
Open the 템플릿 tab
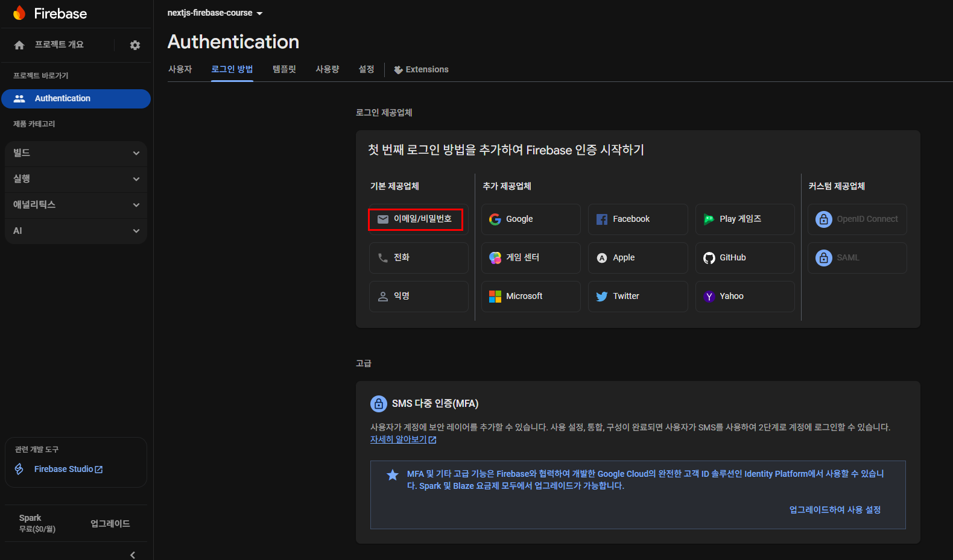(284, 69)
